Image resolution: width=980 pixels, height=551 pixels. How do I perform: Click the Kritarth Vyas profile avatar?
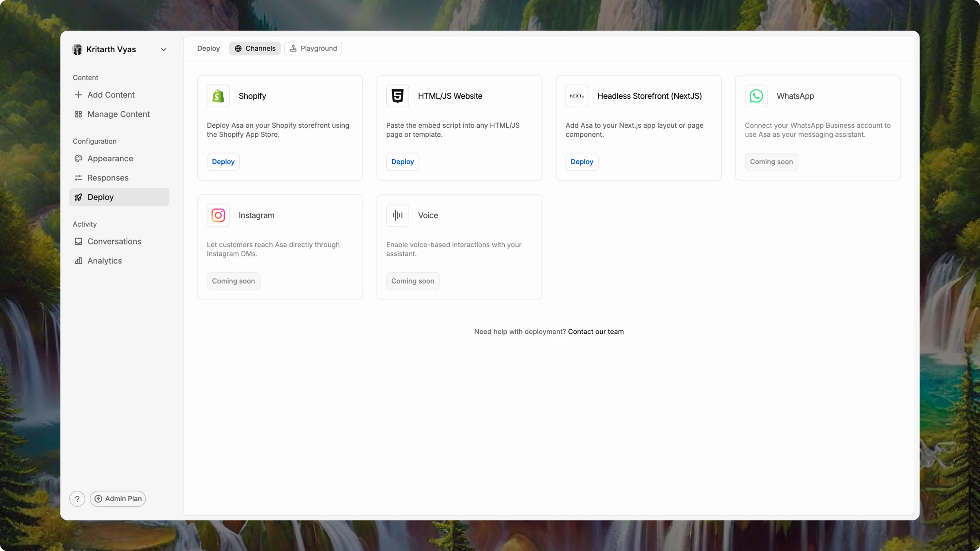point(77,49)
